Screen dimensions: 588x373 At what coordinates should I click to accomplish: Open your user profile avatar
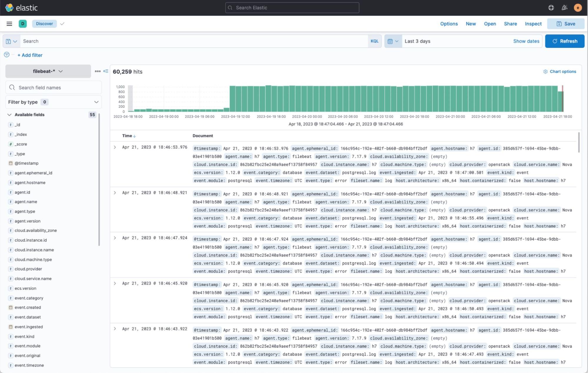point(578,7)
